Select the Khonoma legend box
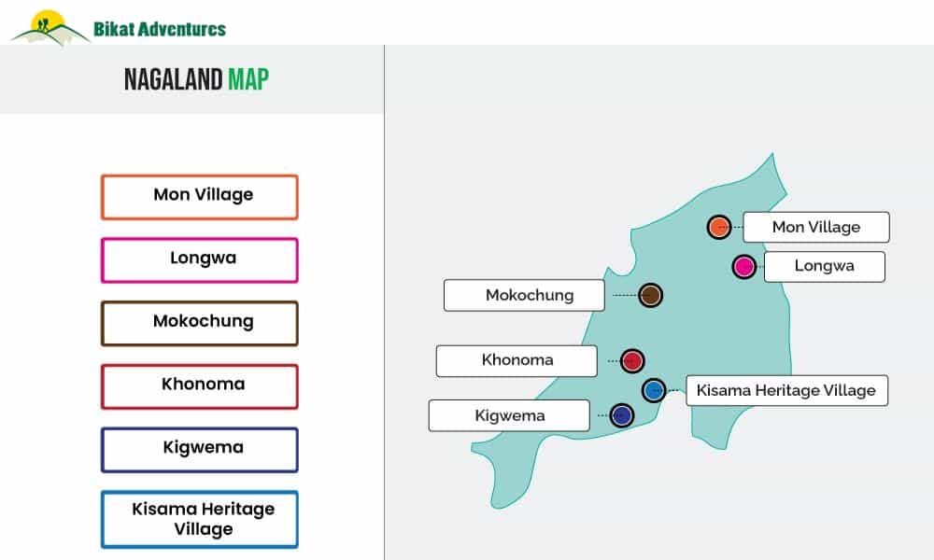The height and width of the screenshot is (560, 934). coord(200,386)
